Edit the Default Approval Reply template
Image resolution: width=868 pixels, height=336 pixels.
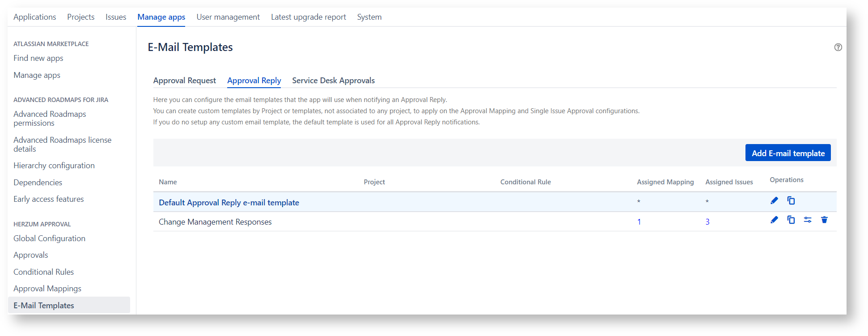click(774, 201)
